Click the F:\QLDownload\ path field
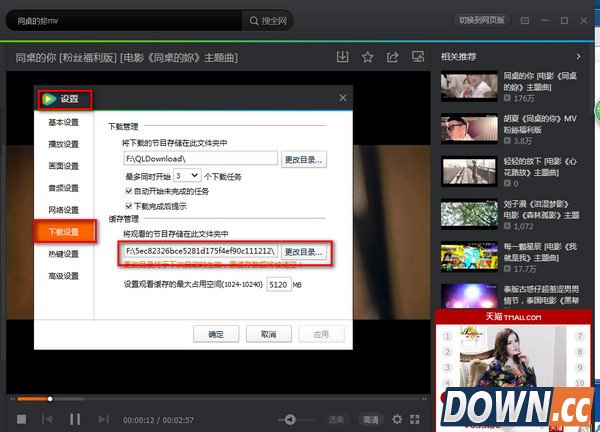Screen dimensions: 600x432 click(x=201, y=159)
